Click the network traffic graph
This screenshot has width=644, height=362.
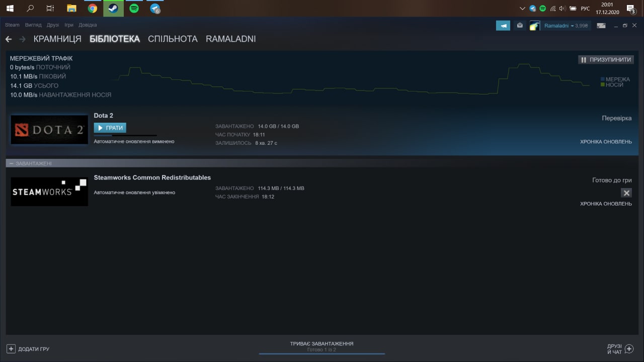point(350,79)
